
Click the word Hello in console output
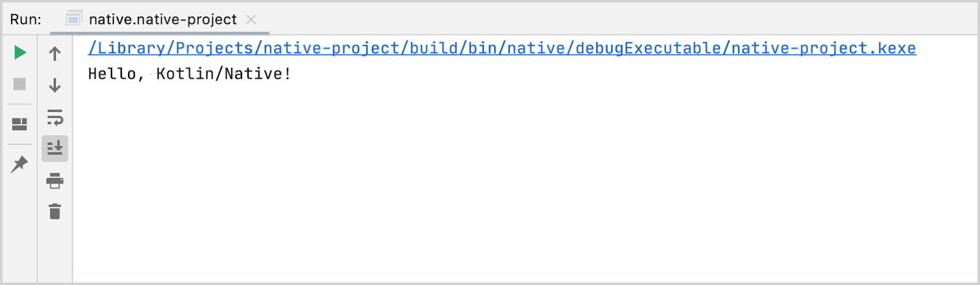[112, 74]
